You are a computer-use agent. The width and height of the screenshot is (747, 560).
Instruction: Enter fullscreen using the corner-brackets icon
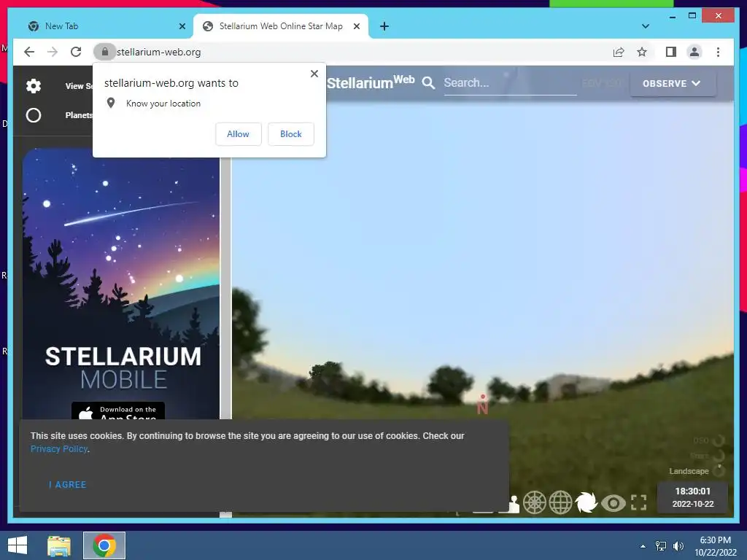coord(639,502)
